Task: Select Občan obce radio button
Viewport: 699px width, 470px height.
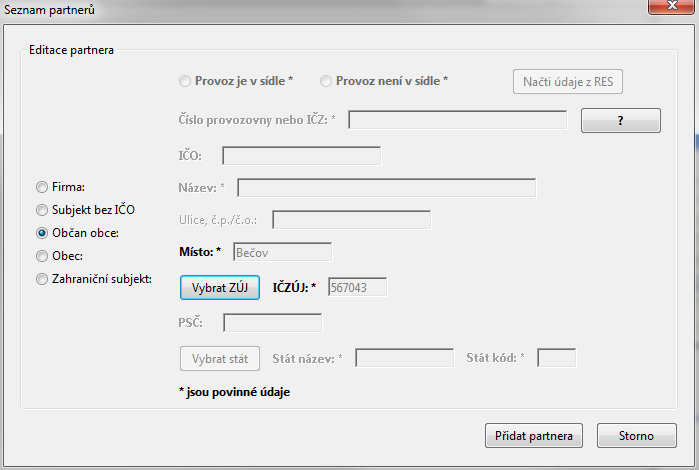Action: point(42,233)
